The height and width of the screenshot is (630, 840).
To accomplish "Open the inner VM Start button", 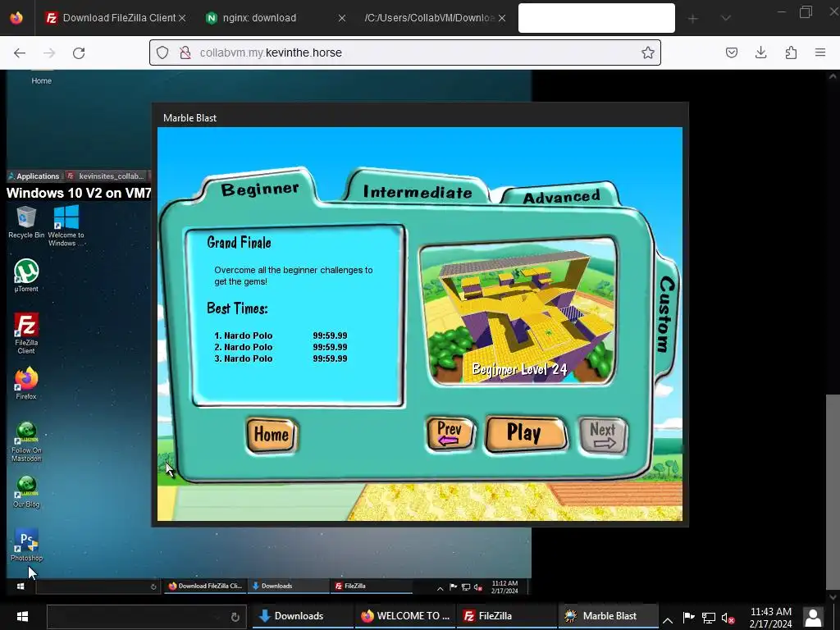I will (x=21, y=586).
